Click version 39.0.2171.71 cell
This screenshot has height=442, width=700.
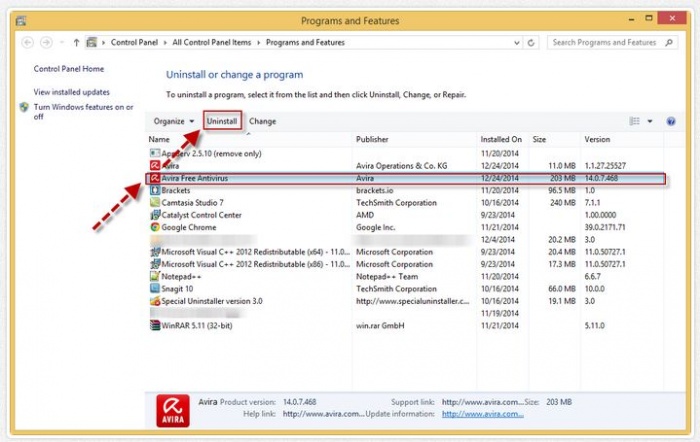[605, 227]
